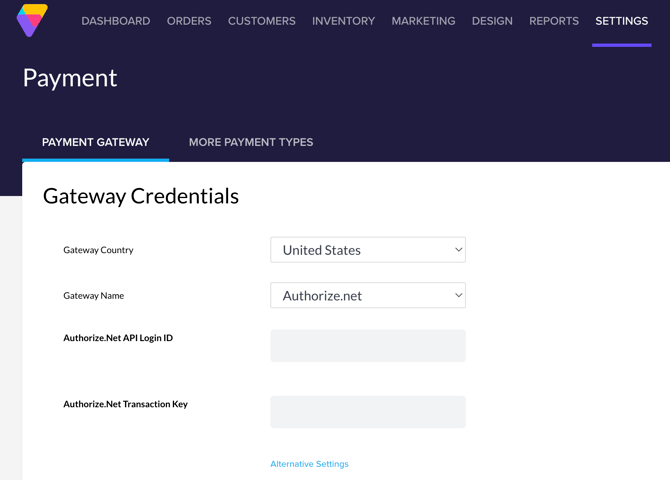
Task: Expand the Gateway Country dropdown
Action: [368, 250]
